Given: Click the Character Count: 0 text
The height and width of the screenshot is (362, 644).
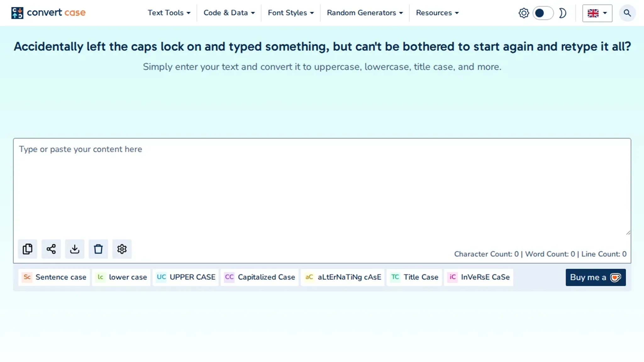Looking at the screenshot, I should [x=486, y=254].
